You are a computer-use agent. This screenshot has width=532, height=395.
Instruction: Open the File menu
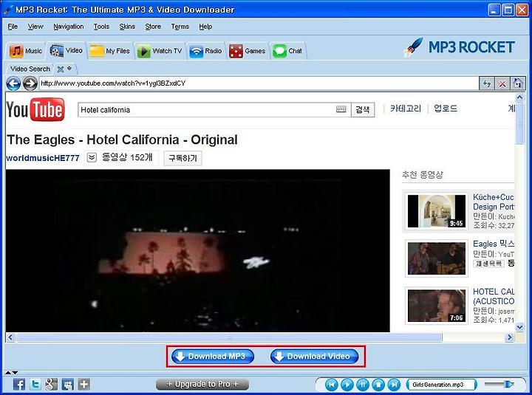click(13, 27)
